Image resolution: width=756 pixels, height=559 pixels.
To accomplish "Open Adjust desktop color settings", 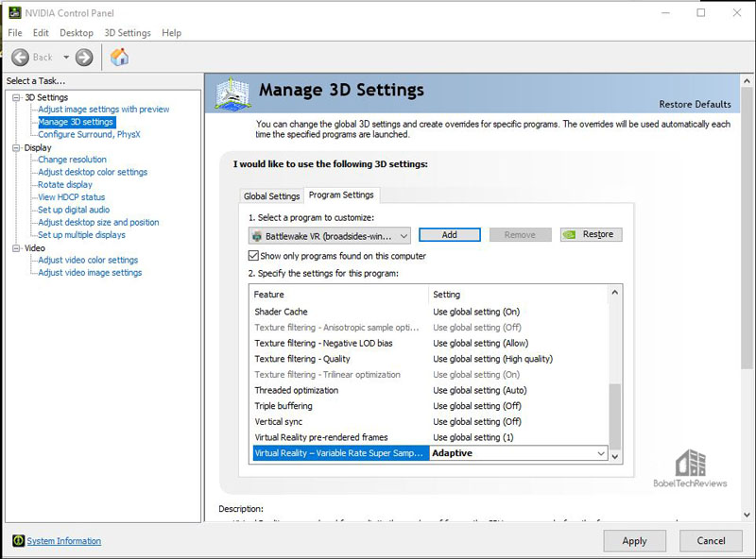I will (x=93, y=172).
